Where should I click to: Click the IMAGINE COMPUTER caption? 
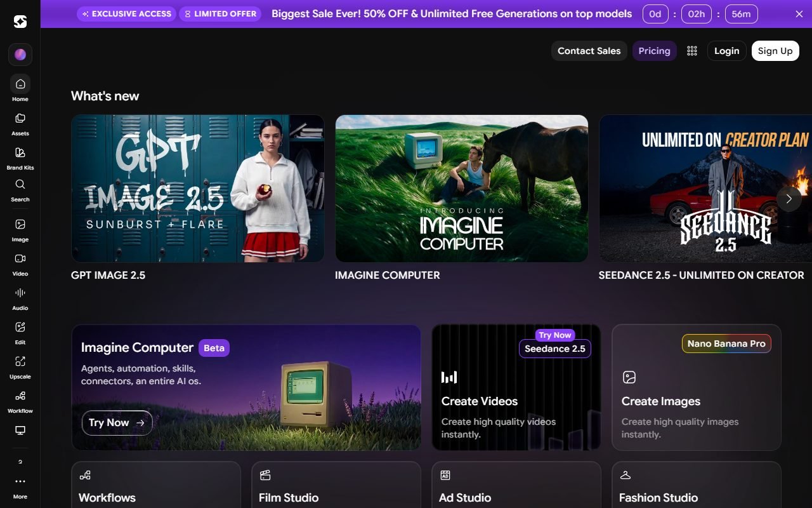388,276
